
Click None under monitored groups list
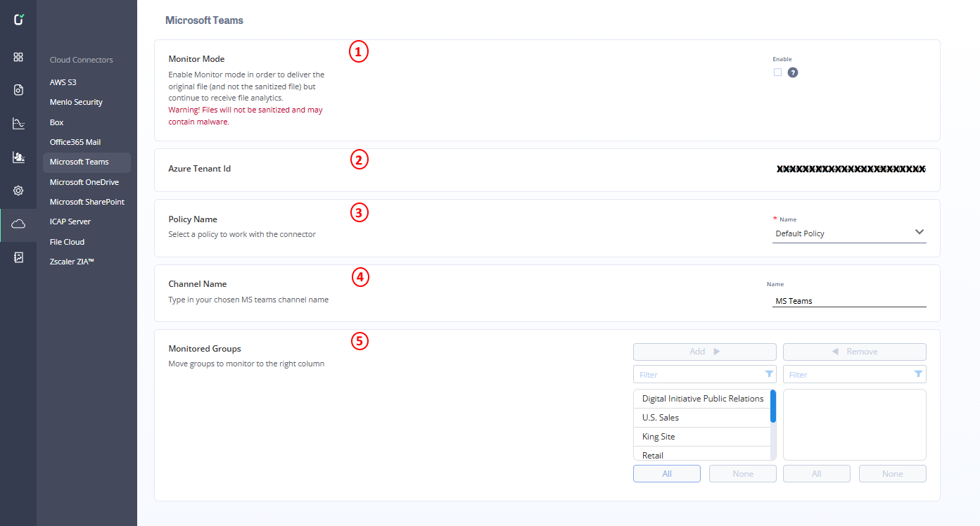pos(893,473)
